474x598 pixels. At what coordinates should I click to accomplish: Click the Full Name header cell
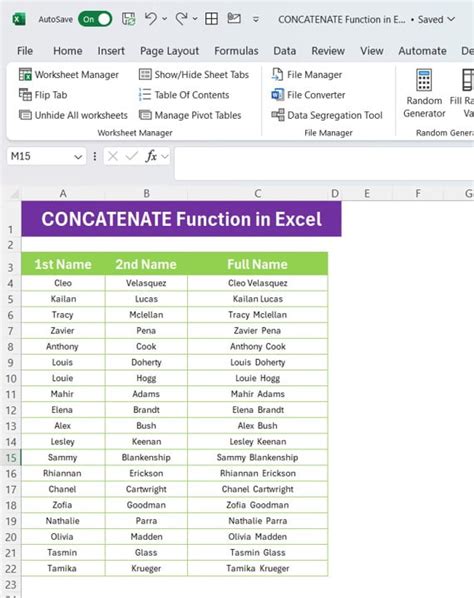coord(258,264)
